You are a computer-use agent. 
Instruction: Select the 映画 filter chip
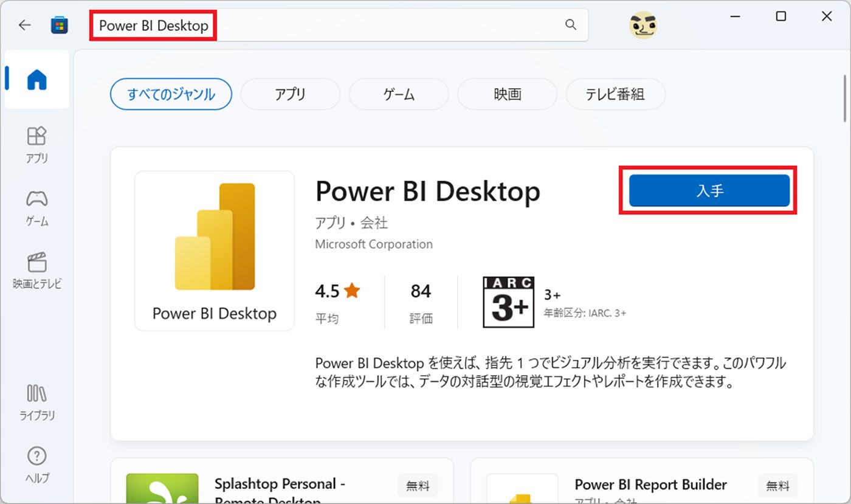pos(508,94)
